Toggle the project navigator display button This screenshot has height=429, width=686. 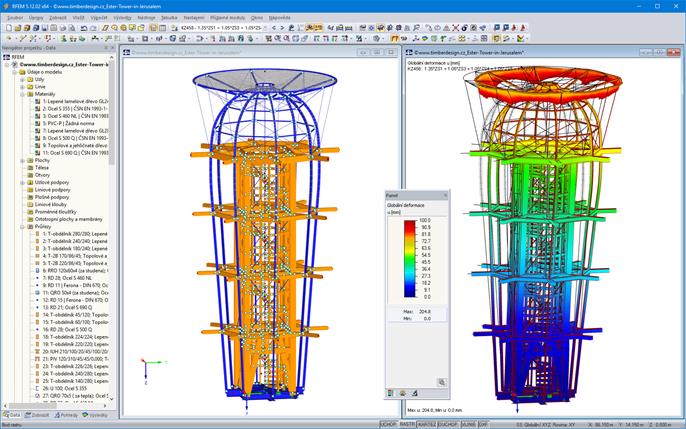(154, 28)
